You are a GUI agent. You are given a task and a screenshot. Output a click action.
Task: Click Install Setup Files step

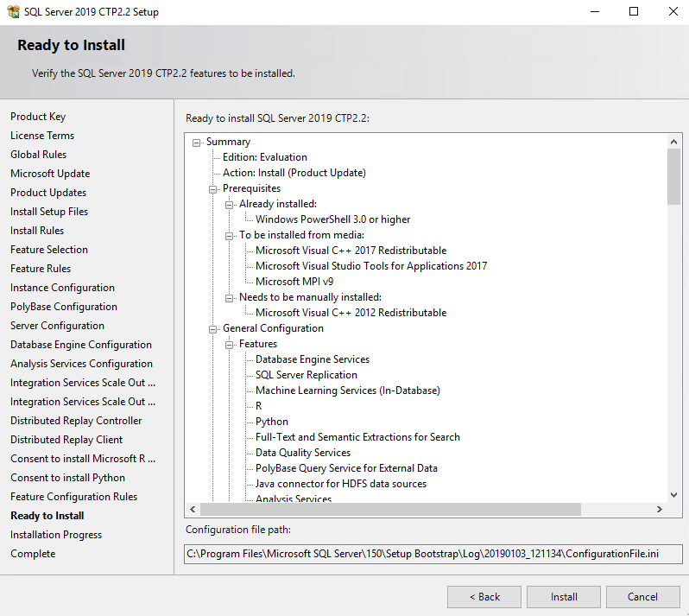click(x=49, y=212)
